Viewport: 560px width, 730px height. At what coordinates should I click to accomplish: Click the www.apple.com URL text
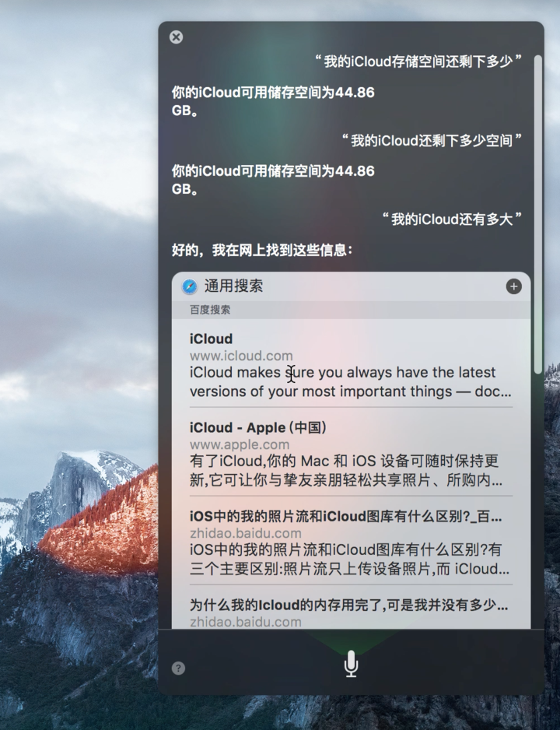click(240, 444)
